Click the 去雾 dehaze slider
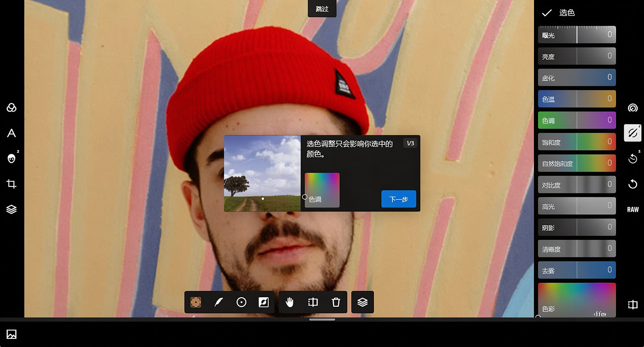 [577, 270]
